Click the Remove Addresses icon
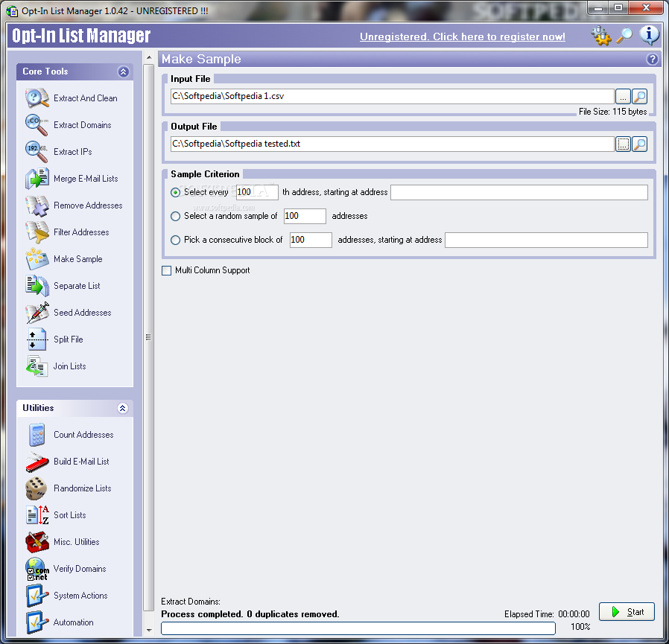Viewport: 669px width, 644px height. (37, 205)
